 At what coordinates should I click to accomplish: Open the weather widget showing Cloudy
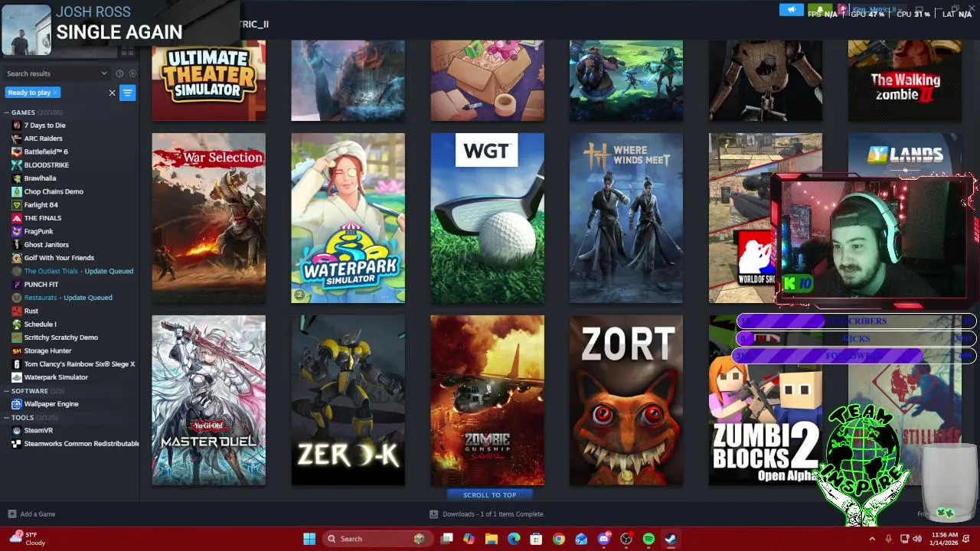pyautogui.click(x=28, y=539)
